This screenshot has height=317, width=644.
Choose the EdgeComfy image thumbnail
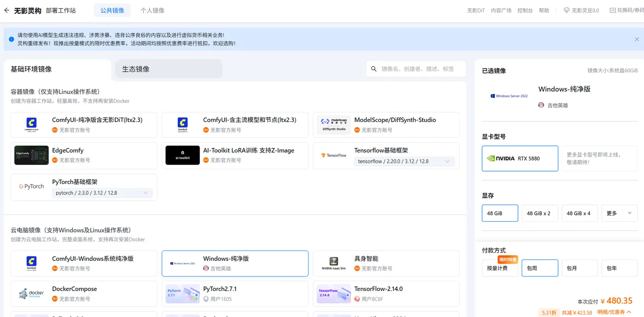coord(32,155)
